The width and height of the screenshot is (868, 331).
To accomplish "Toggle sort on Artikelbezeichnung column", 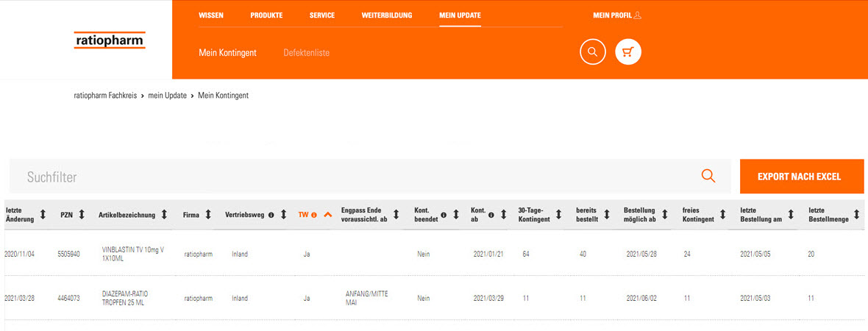I will tap(164, 215).
